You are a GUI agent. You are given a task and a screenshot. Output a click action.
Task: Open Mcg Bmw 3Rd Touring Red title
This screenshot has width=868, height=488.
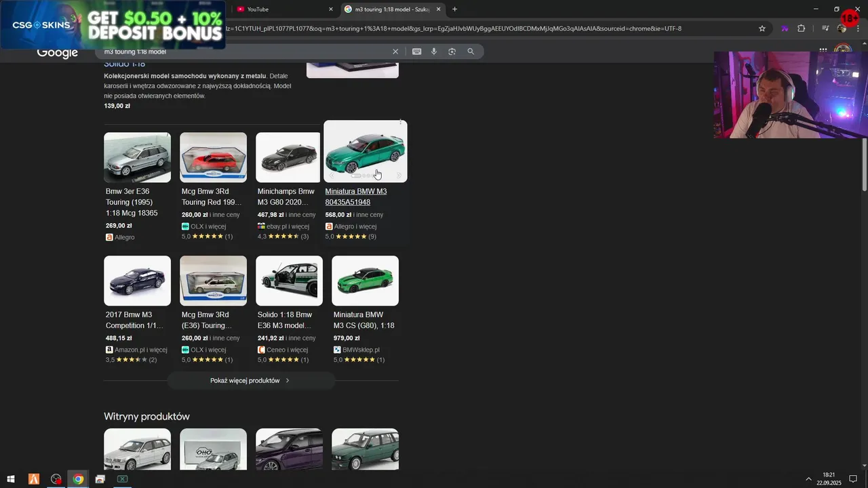coord(212,197)
